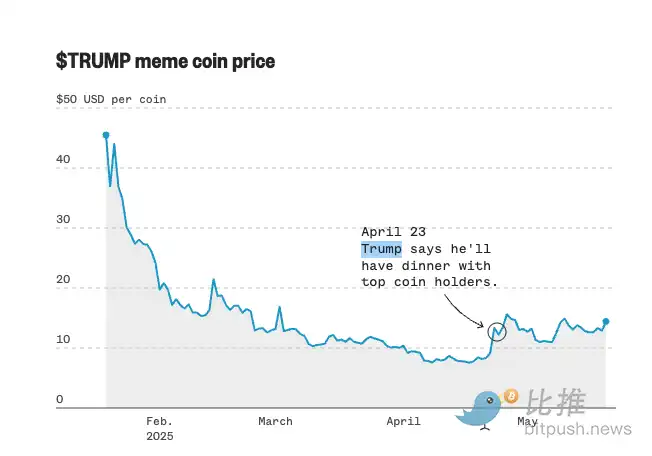
Task: Click the curved annotation arrow
Action: point(464,311)
